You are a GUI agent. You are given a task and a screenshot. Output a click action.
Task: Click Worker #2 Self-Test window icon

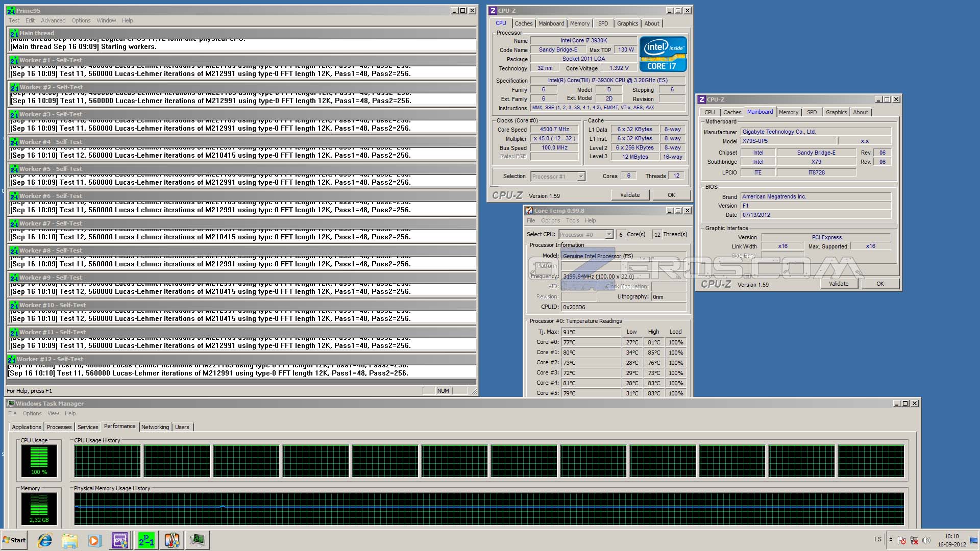pyautogui.click(x=14, y=87)
